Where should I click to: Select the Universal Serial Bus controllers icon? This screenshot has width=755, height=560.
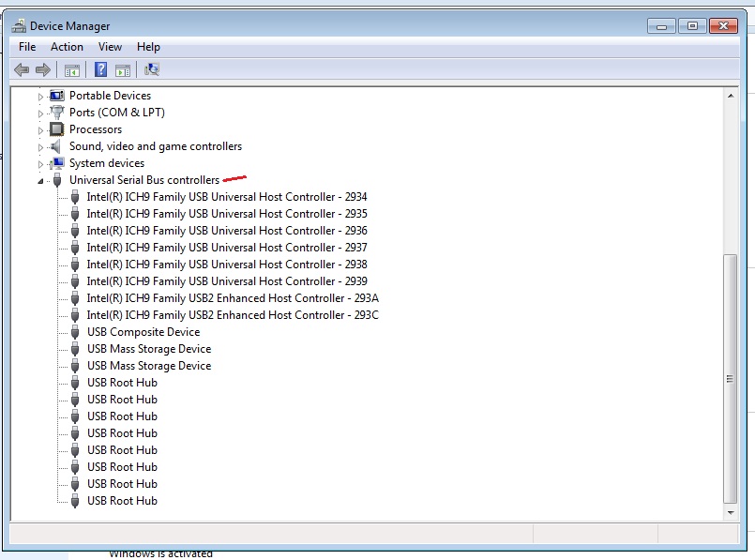[x=57, y=180]
